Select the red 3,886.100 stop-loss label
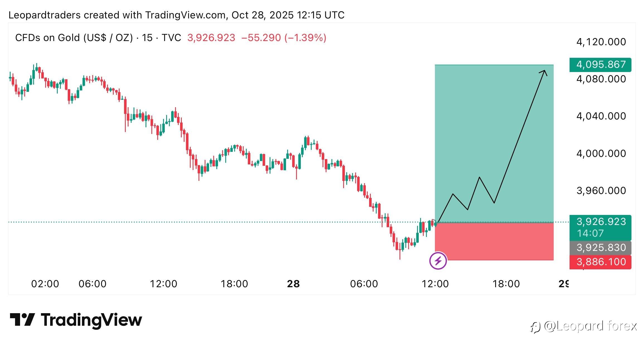Viewport: 644px width, 345px height. 600,262
